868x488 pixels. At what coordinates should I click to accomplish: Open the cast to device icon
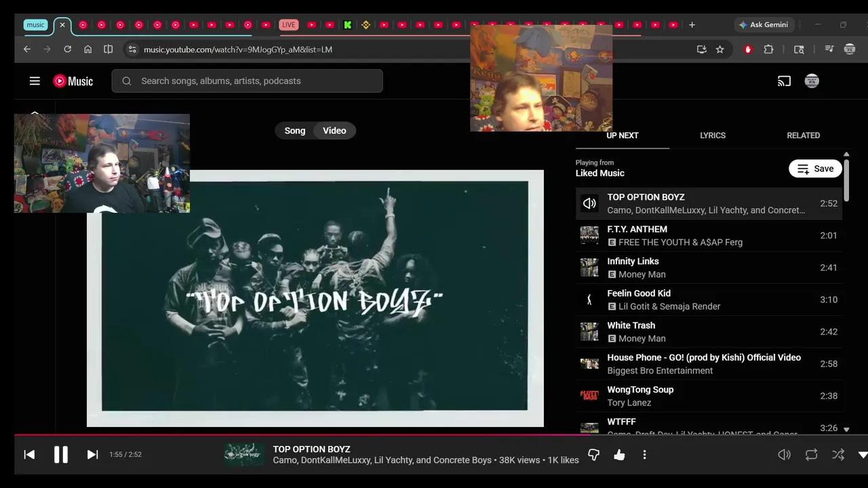[784, 81]
